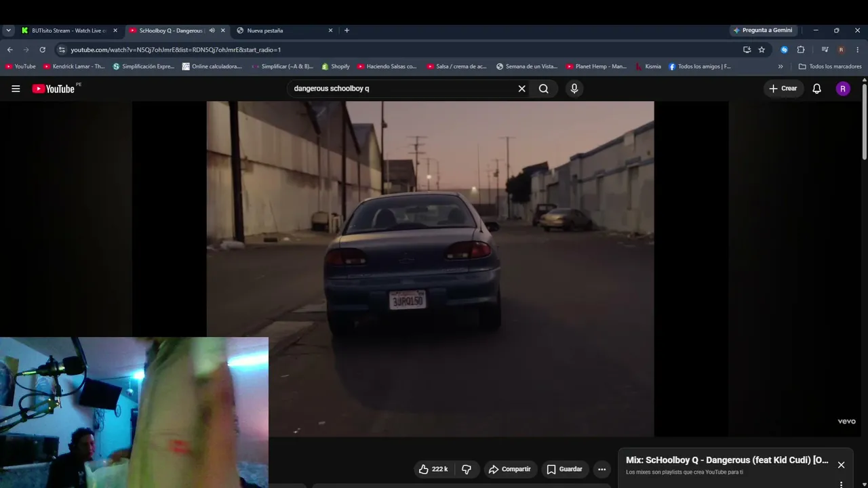Close the ScHoolboy Q - Dangerous tab
The image size is (868, 488).
pos(222,30)
